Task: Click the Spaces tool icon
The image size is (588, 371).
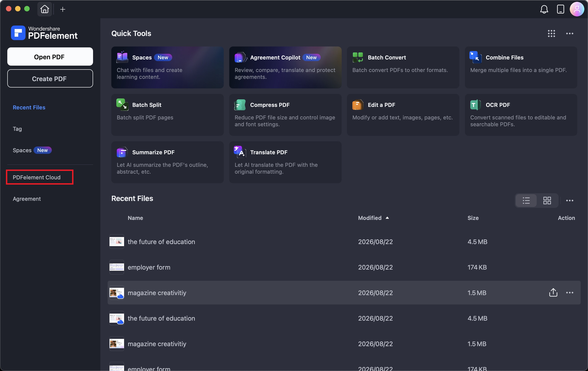Action: pyautogui.click(x=122, y=57)
